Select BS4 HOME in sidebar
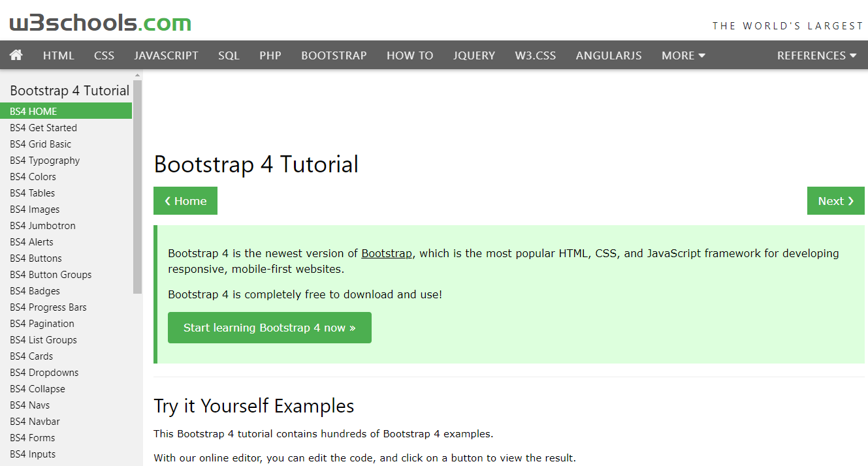The image size is (868, 466). [x=66, y=111]
